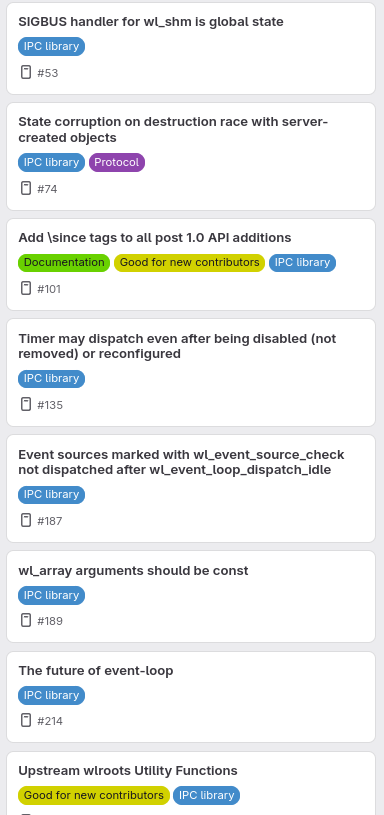Screen dimensions: 384x815
Task: Open 'SIGBUS handler for wl_shm is global state'
Action: pos(151,22)
